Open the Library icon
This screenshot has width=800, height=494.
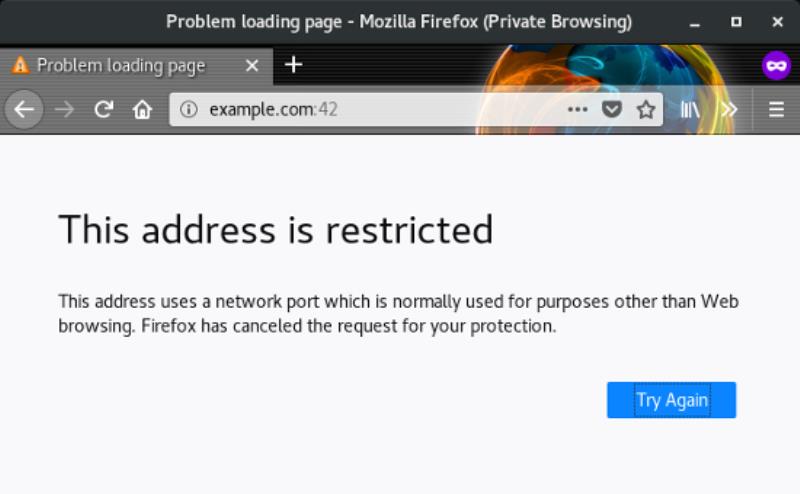click(690, 109)
